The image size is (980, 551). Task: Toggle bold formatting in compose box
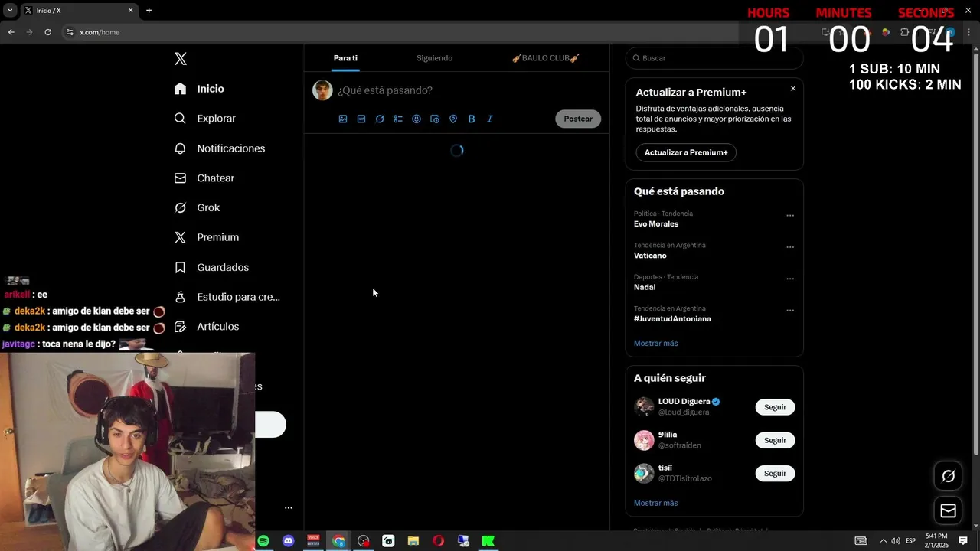(472, 119)
